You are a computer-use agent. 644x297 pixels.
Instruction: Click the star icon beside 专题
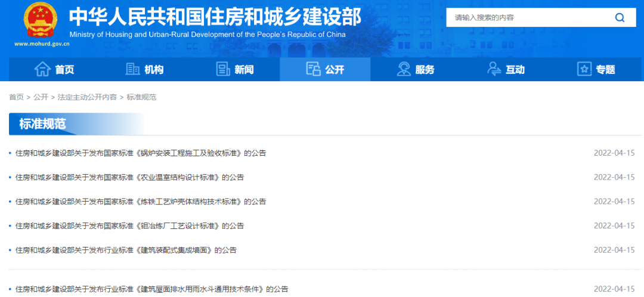point(584,69)
